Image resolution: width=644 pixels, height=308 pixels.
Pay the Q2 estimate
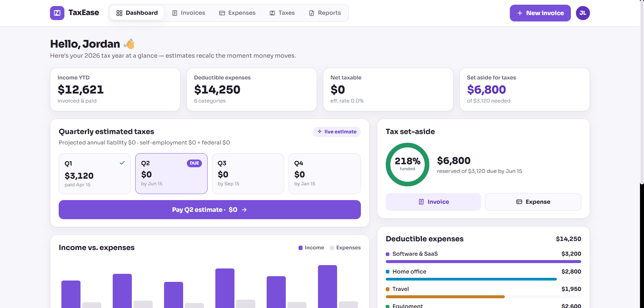click(x=210, y=210)
